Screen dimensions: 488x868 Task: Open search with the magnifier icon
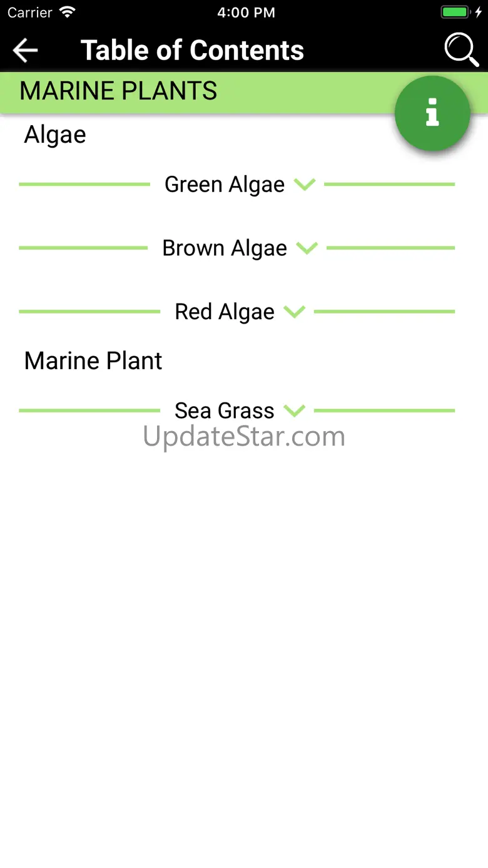[x=461, y=49]
